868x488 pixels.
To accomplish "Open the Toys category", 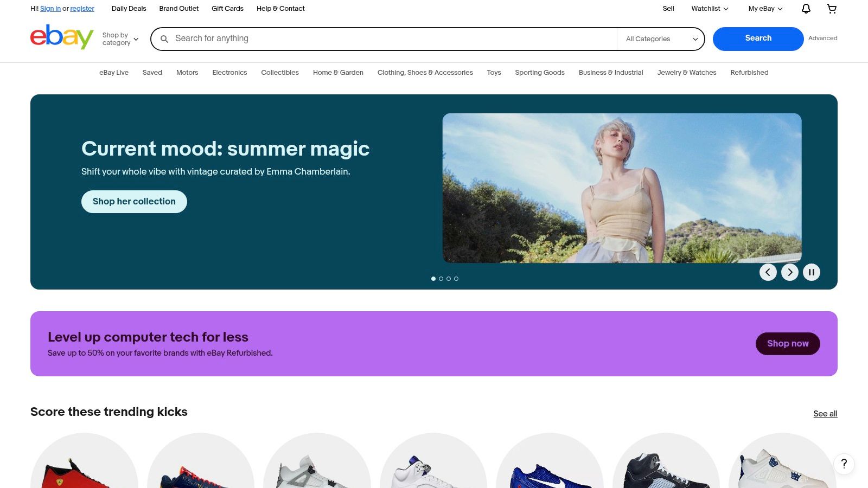I will click(x=494, y=73).
